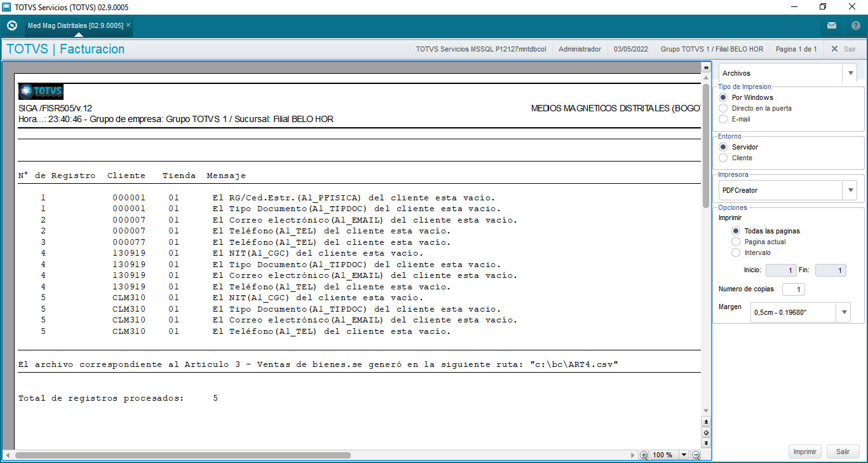The width and height of the screenshot is (868, 463).
Task: Click the zoom out magnifier
Action: point(696,455)
